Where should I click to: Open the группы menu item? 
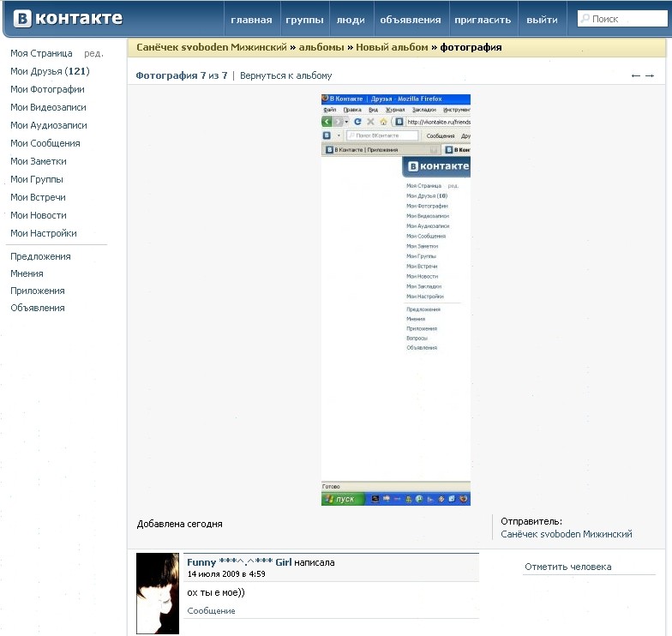[305, 20]
